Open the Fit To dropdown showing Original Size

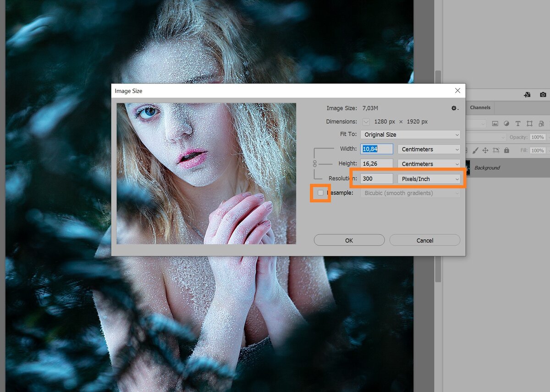(x=410, y=134)
